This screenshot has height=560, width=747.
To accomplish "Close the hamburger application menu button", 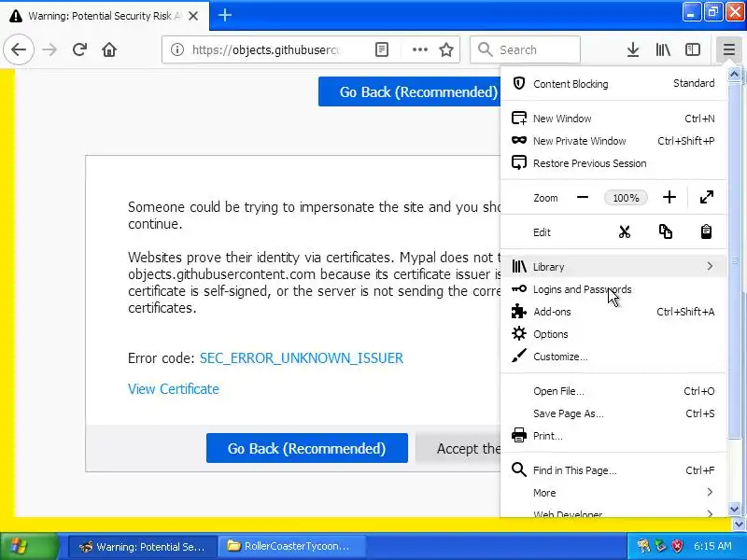I will (x=728, y=49).
